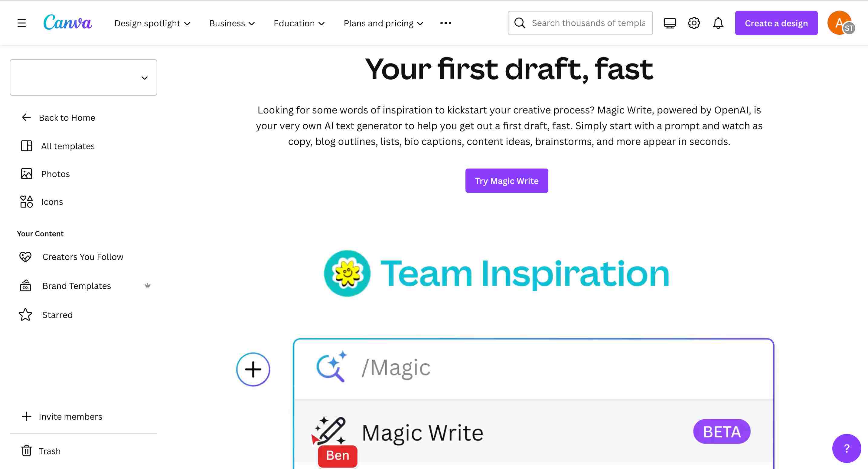Open the help question mark button
This screenshot has height=469, width=868.
click(847, 448)
